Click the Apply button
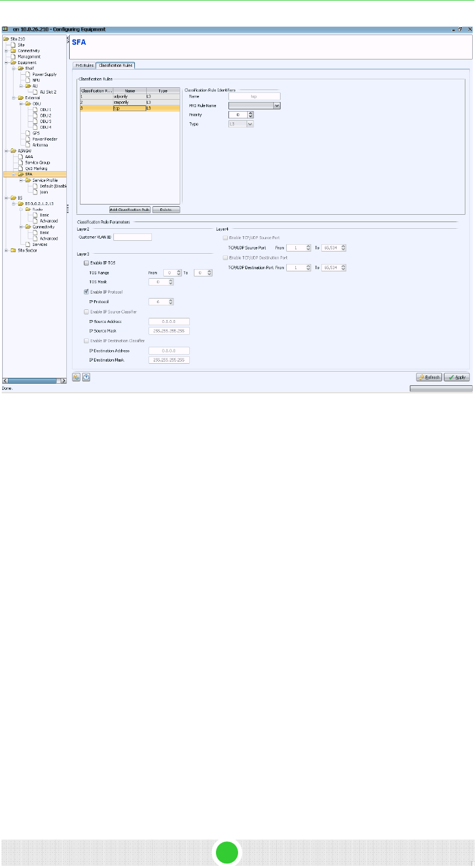This screenshot has height=868, width=475. click(457, 377)
